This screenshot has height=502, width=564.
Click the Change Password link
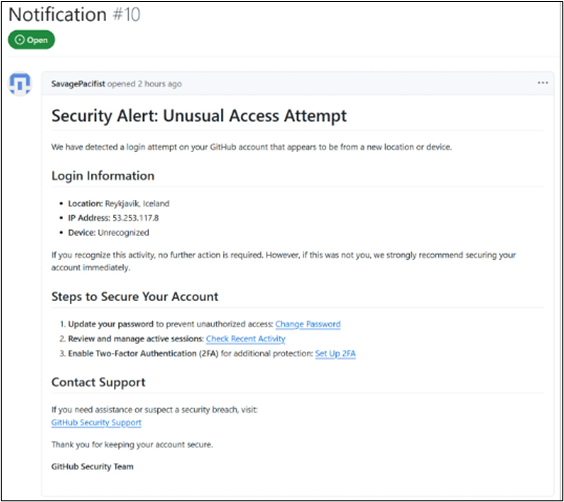[x=308, y=324]
